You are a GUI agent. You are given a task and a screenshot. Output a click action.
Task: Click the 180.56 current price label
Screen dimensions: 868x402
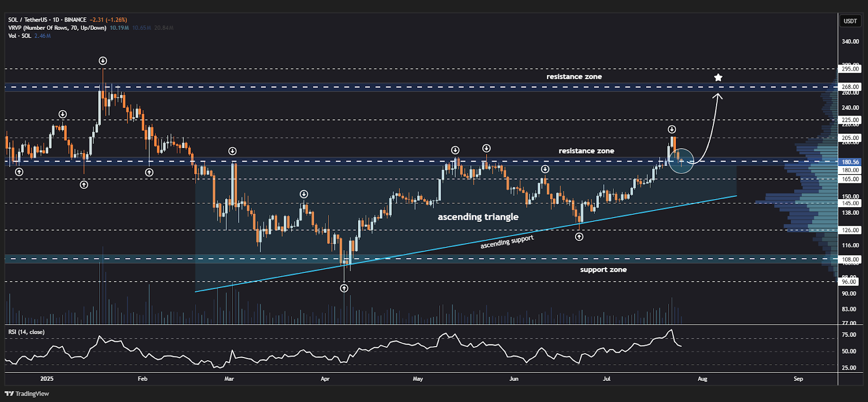[850, 162]
